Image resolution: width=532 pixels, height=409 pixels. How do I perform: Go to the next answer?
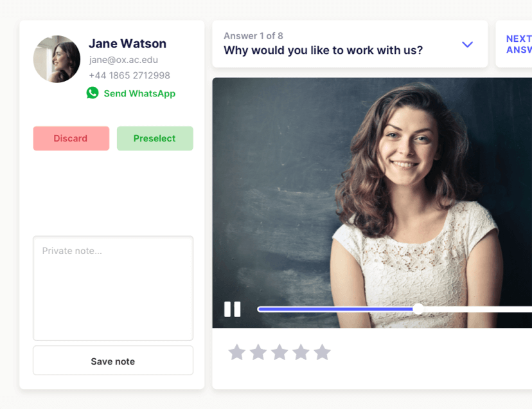pos(518,44)
